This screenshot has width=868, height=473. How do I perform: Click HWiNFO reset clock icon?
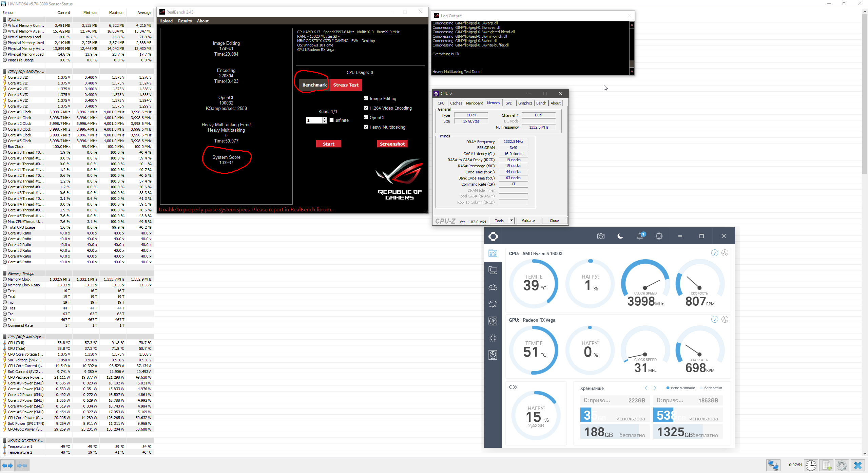pyautogui.click(x=811, y=465)
